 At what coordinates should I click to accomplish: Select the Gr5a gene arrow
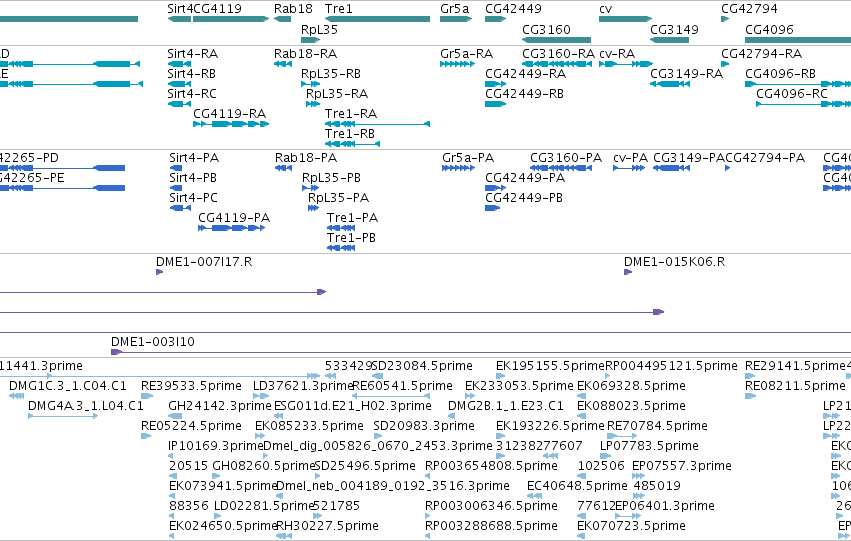[x=456, y=19]
